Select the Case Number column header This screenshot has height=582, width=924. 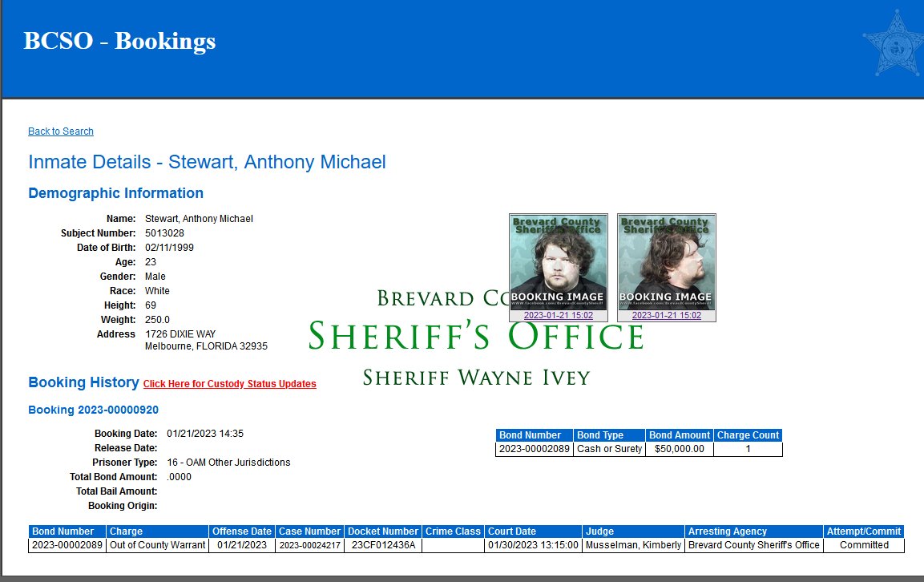click(x=309, y=531)
